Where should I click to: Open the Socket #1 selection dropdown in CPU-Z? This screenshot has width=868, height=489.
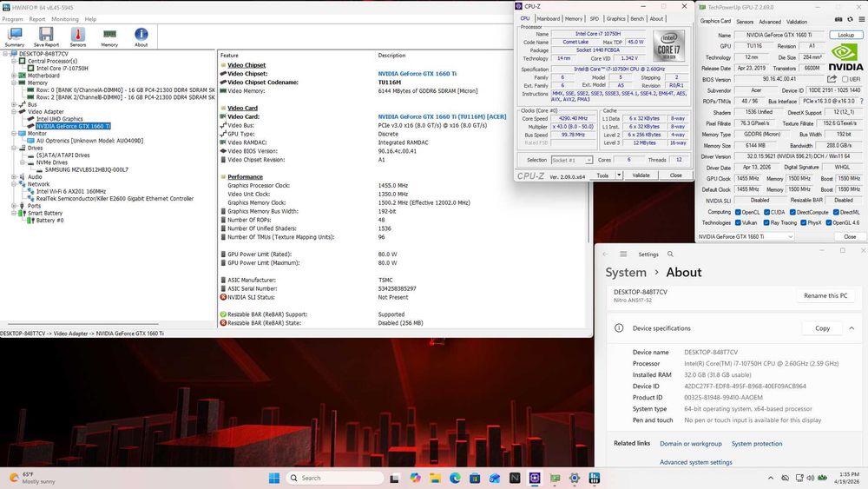point(572,160)
